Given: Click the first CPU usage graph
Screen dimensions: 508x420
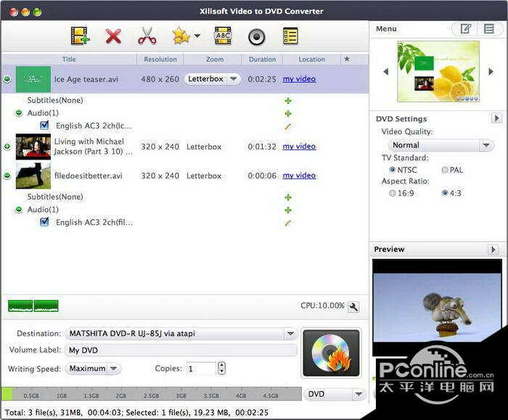Looking at the screenshot, I should 20,305.
